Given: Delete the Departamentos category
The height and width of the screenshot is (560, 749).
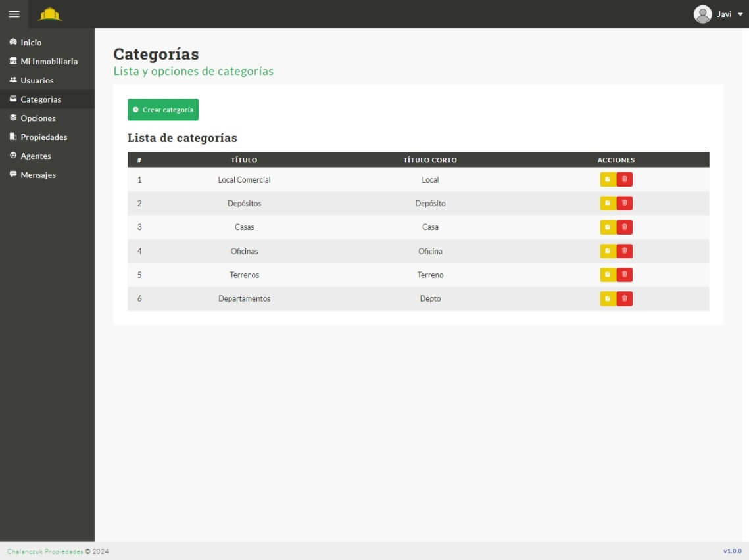Looking at the screenshot, I should (625, 299).
